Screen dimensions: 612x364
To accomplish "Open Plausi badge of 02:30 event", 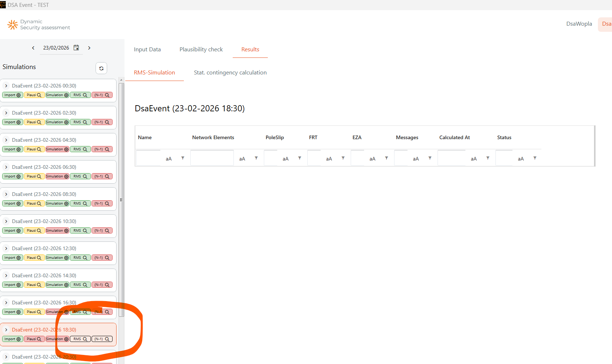I will click(34, 122).
